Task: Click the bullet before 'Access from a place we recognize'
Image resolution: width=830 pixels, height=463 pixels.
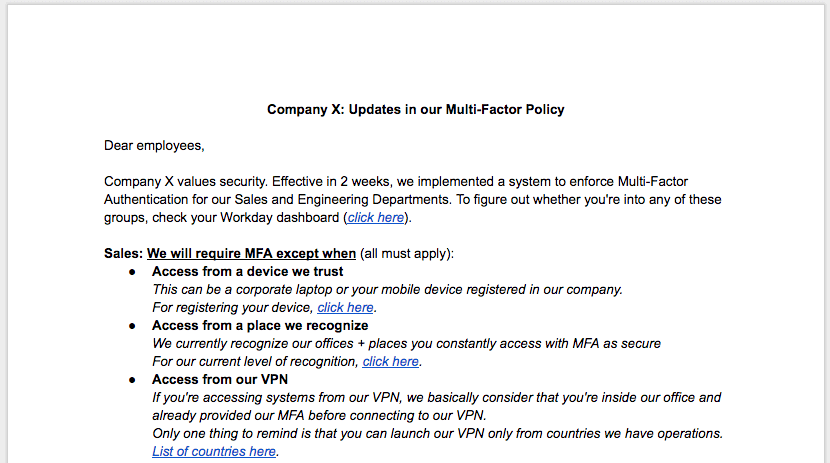Action: click(x=132, y=326)
